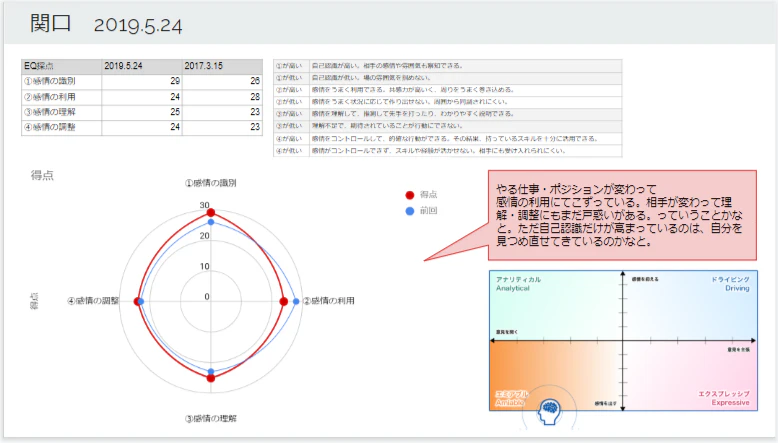The width and height of the screenshot is (778, 443).
Task: Select the red radar point at ③感情の理解
Action: (211, 378)
